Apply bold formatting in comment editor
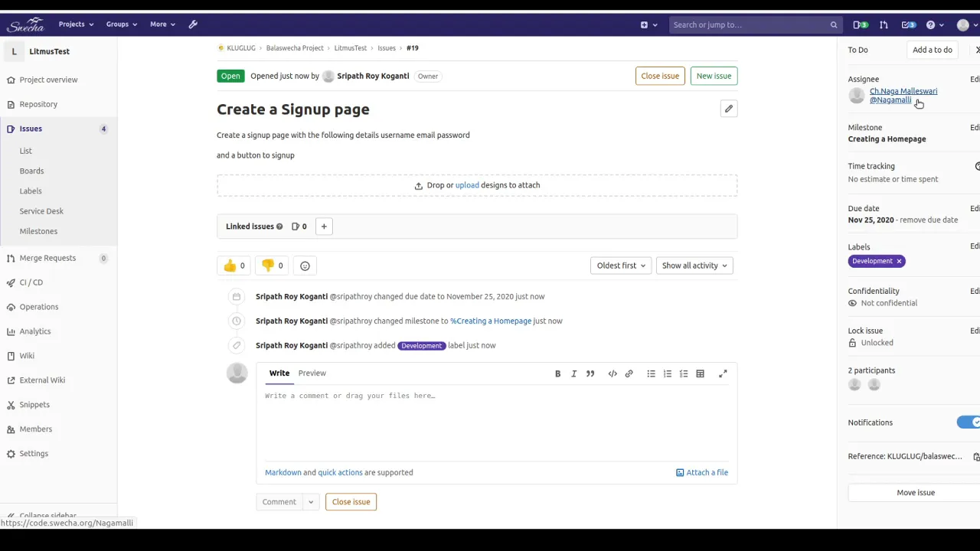 tap(557, 373)
